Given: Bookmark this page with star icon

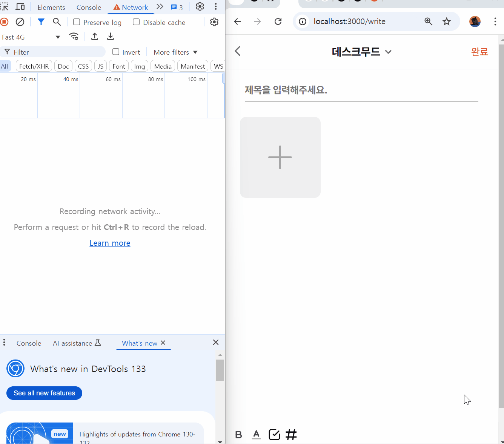Looking at the screenshot, I should point(447,21).
